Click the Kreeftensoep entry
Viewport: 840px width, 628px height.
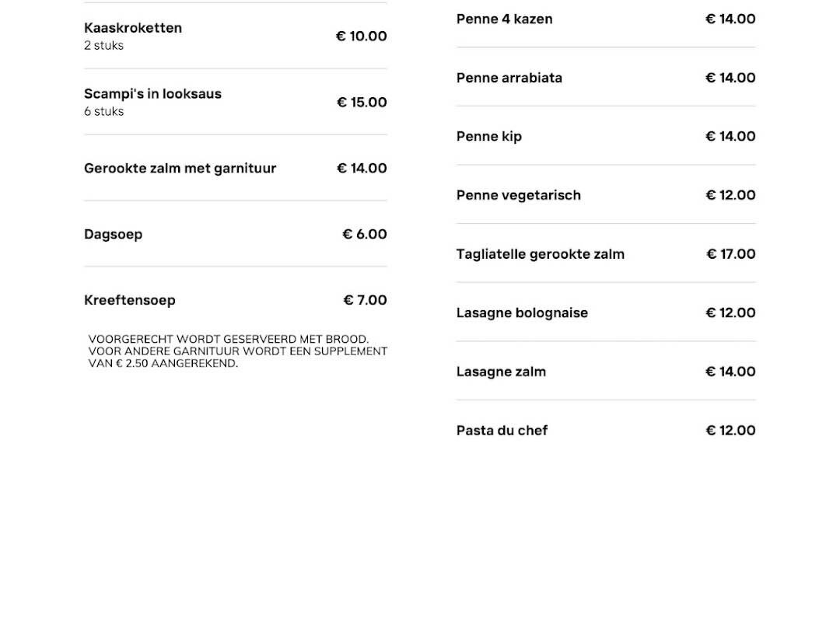point(130,301)
